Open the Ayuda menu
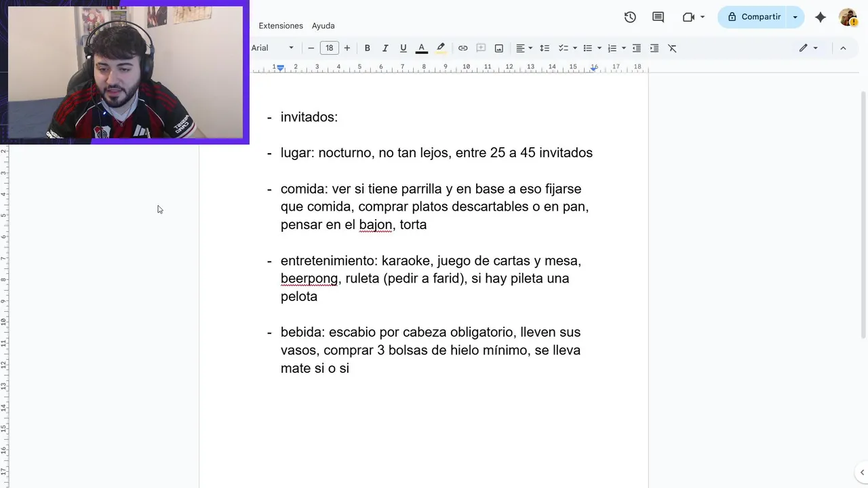868x488 pixels. coord(323,26)
